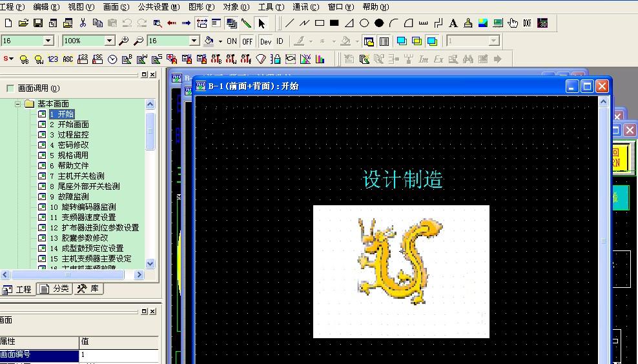The image size is (638, 364).
Task: Click the numeric display (123) icon
Action: (x=53, y=59)
